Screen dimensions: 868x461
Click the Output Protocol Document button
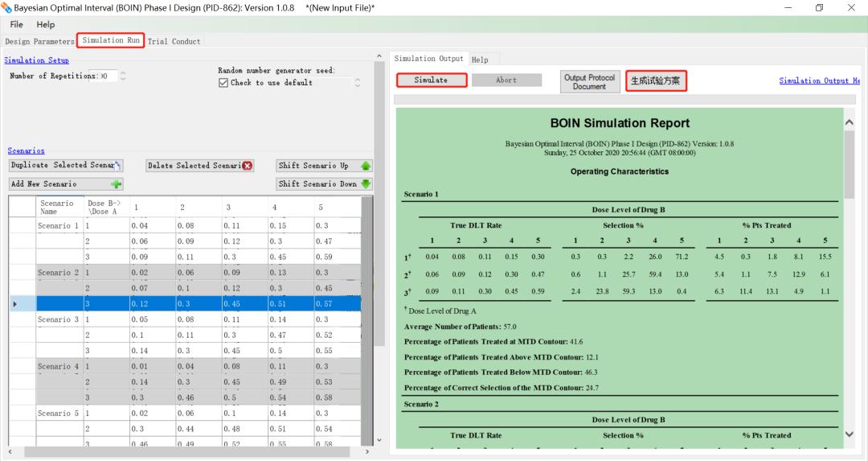click(590, 81)
